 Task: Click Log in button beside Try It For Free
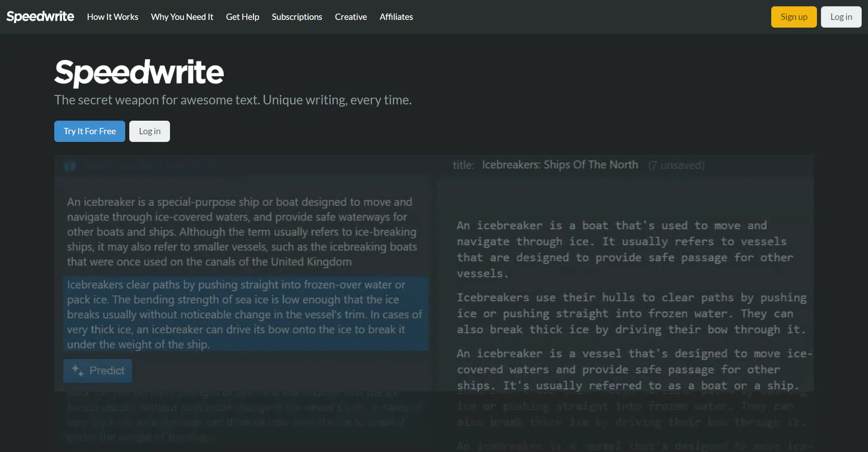tap(149, 131)
